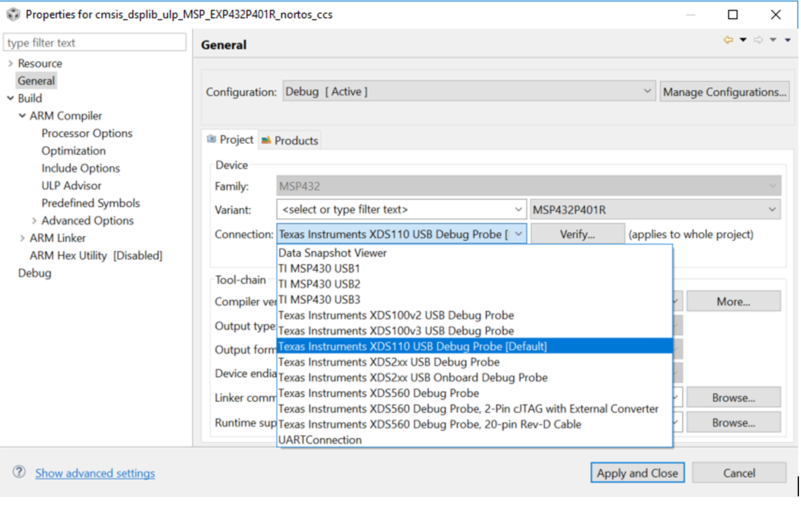Click the forward navigation arrow icon
Viewport: 801px width, 505px height.
click(758, 41)
